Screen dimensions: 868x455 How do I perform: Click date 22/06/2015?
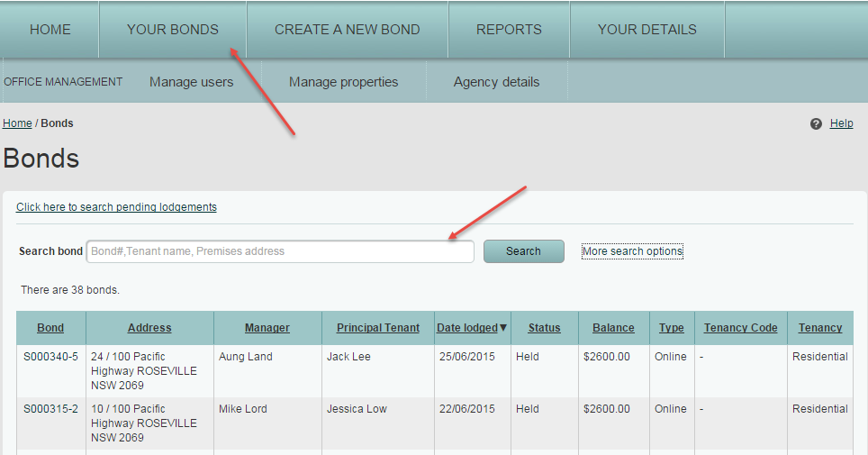coord(467,408)
